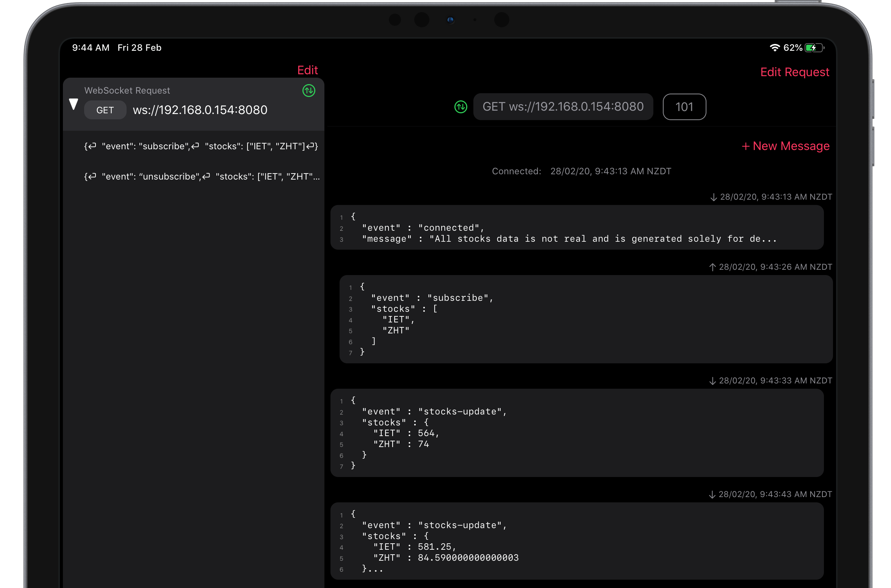This screenshot has height=588, width=891.
Task: Open the sent subscribe message bubble
Action: (586, 319)
